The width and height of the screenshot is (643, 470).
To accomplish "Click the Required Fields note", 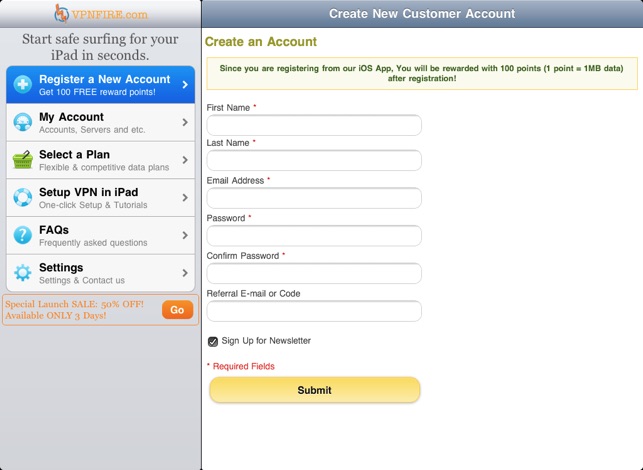I will 241,366.
